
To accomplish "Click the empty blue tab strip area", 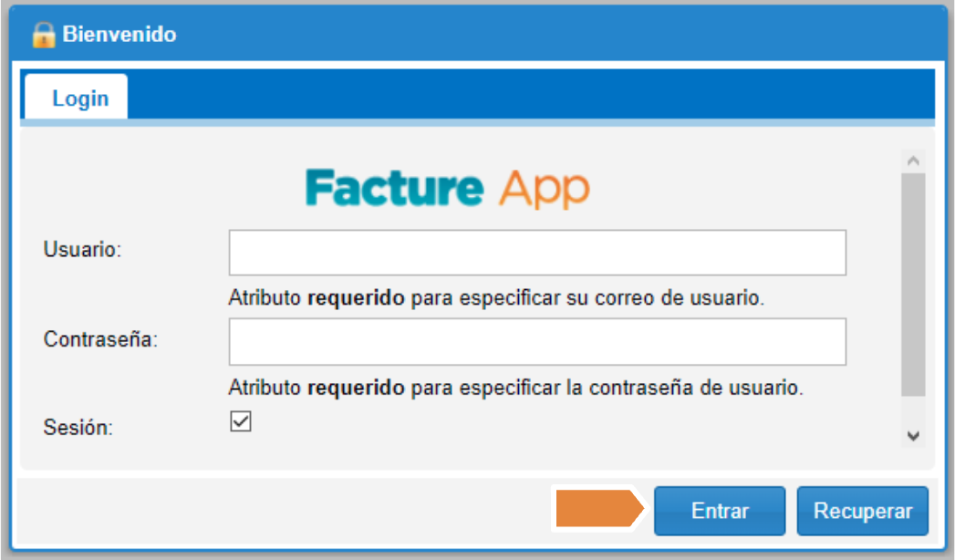I will click(x=529, y=95).
